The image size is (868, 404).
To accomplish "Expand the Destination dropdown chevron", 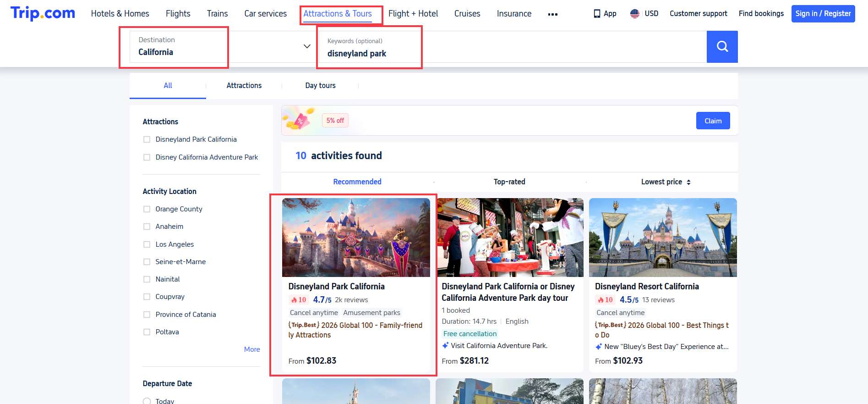I will [307, 46].
